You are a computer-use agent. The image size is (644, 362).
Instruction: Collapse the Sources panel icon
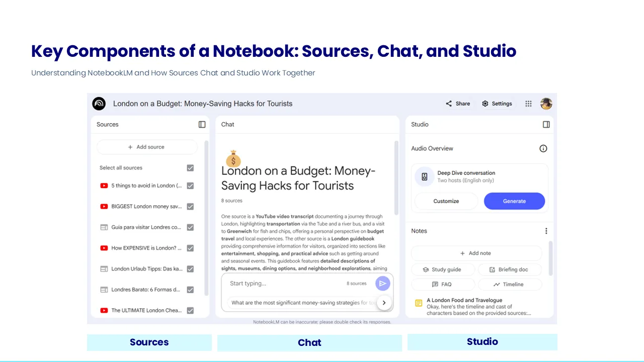coord(202,124)
